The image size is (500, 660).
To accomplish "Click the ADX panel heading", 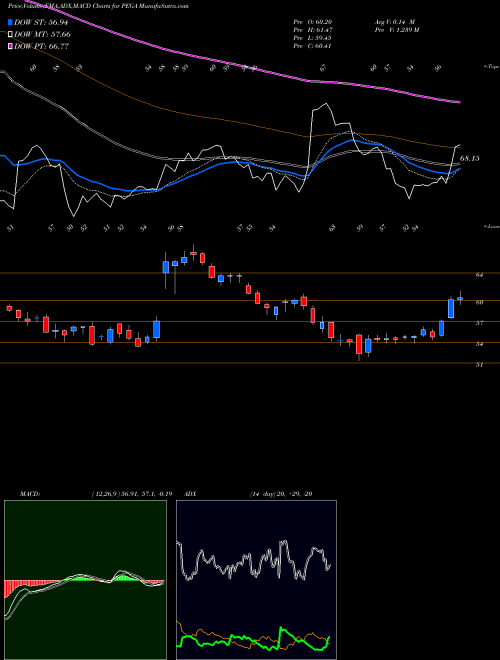I will (x=190, y=494).
